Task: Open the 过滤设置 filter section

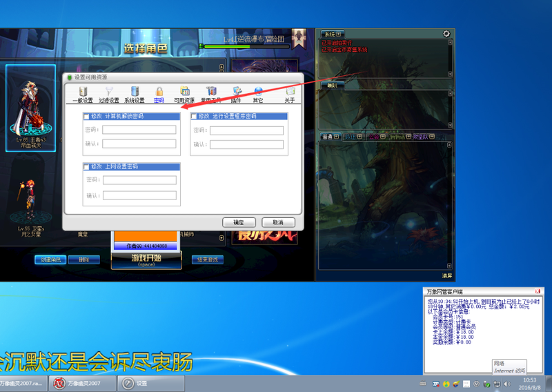Action: (x=109, y=95)
